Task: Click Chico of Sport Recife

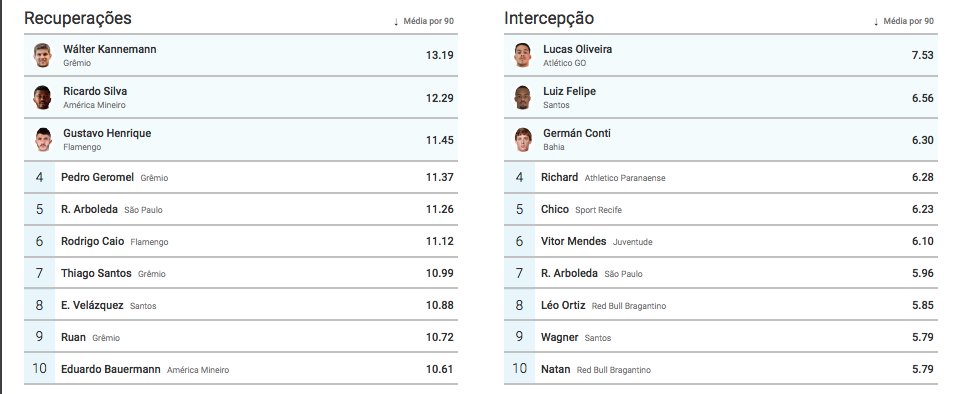Action: (555, 209)
